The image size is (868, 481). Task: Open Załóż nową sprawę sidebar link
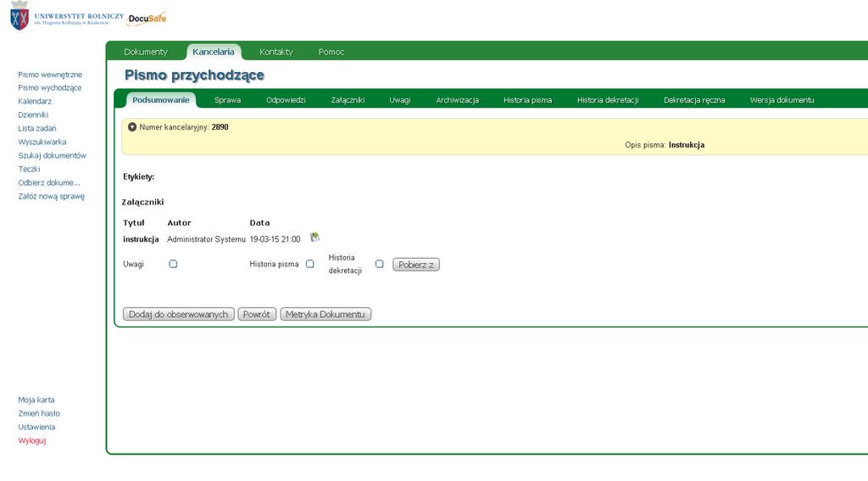point(52,197)
